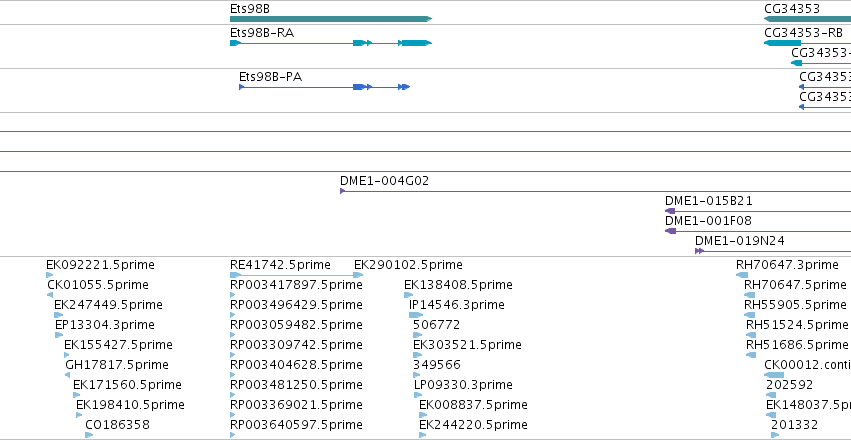Click the Ets98B-PA protein start arrow
This screenshot has height=440, width=851.
[242, 88]
